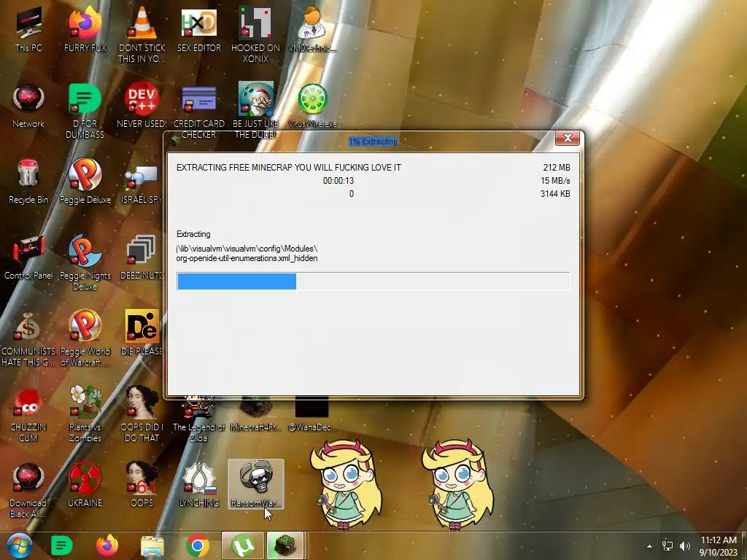Click the blue extraction progress bar
Image resolution: width=747 pixels, height=560 pixels.
(373, 281)
